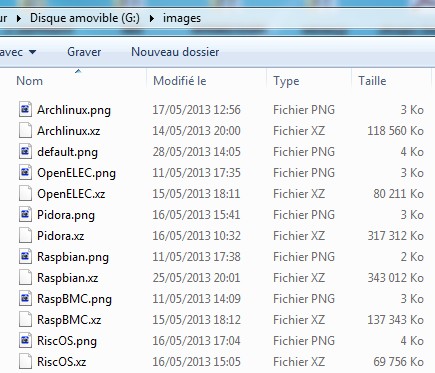435x373 pixels.
Task: Select the Archlinux.xz blank file icon
Action: 25,131
